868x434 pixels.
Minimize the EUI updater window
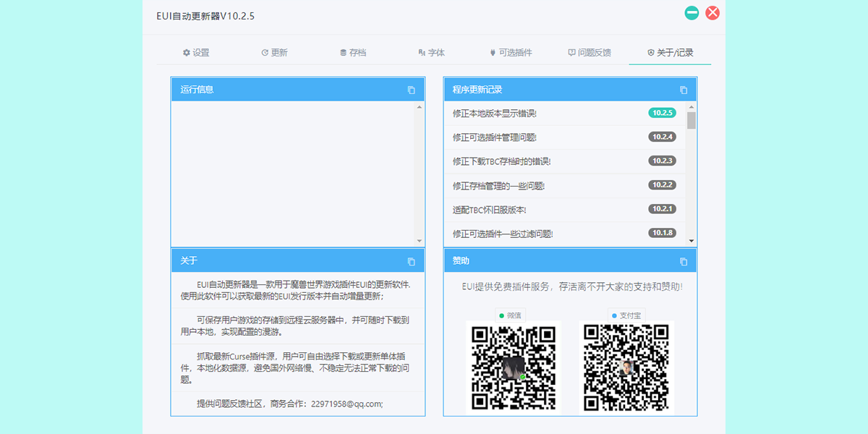[x=692, y=13]
